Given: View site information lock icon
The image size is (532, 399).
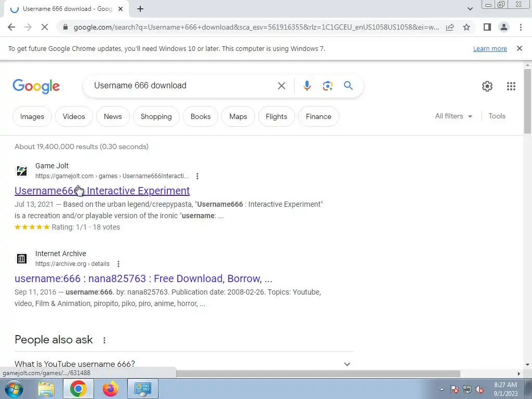Looking at the screenshot, I should click(65, 27).
